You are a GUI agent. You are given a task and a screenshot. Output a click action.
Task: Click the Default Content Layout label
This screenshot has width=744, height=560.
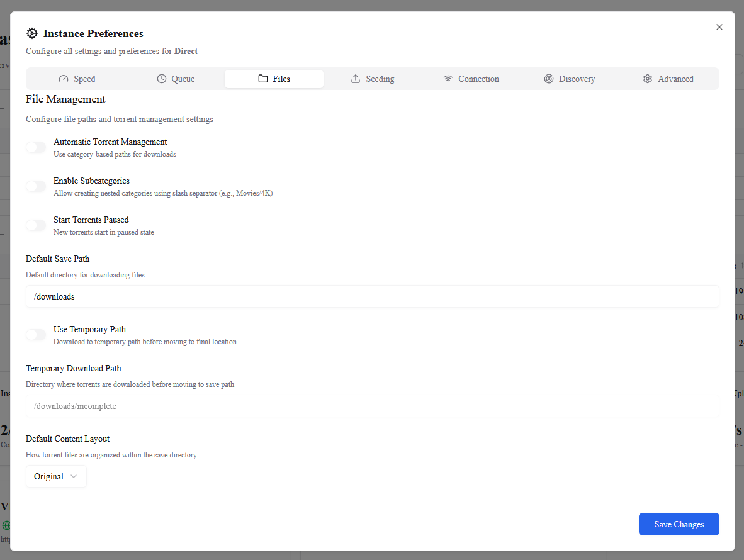[x=67, y=439]
